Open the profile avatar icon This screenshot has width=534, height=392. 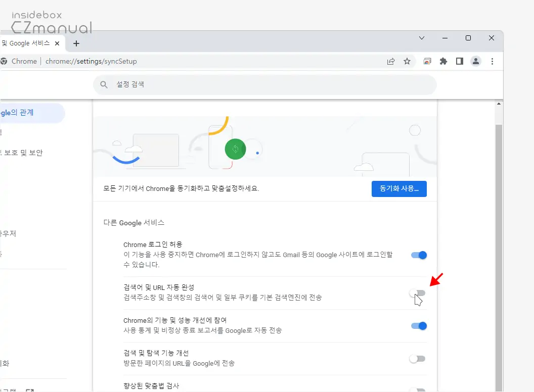point(476,61)
